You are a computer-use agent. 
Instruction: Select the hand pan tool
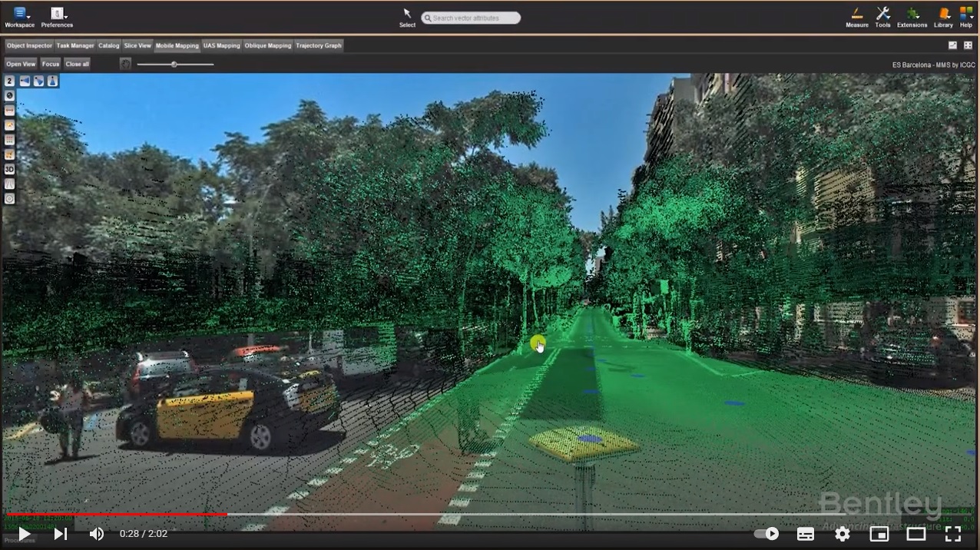click(x=125, y=64)
